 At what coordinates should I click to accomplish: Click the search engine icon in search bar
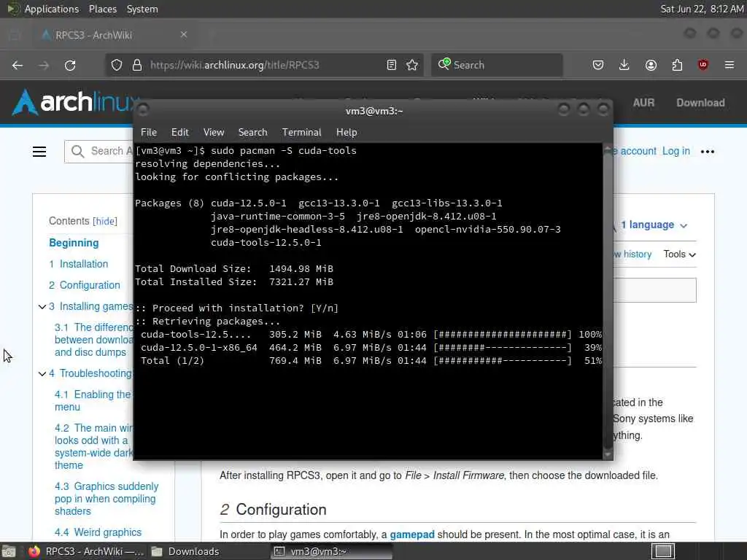444,64
